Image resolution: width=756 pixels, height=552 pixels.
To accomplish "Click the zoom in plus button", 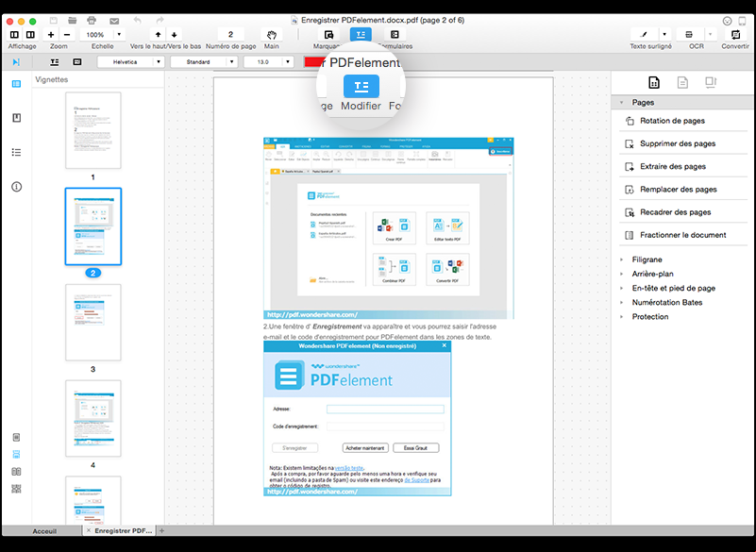I will point(51,34).
